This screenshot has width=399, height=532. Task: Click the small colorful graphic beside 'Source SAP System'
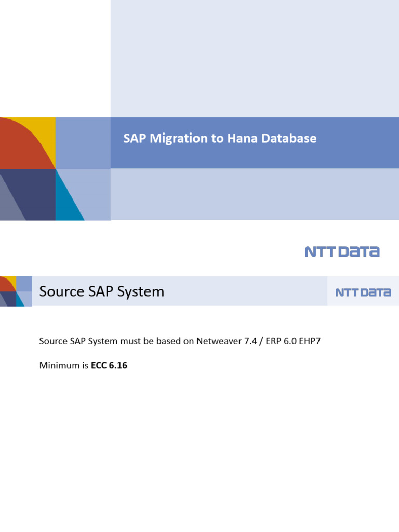coord(16,291)
